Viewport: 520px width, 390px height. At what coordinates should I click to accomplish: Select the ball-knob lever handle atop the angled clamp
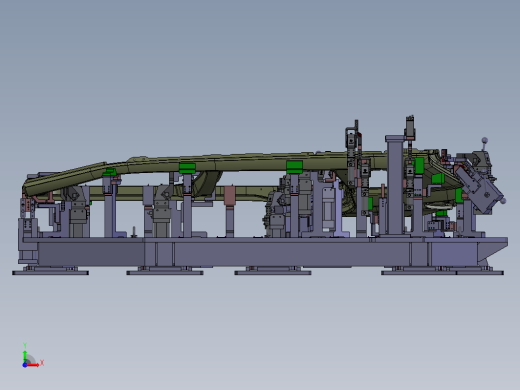click(485, 144)
